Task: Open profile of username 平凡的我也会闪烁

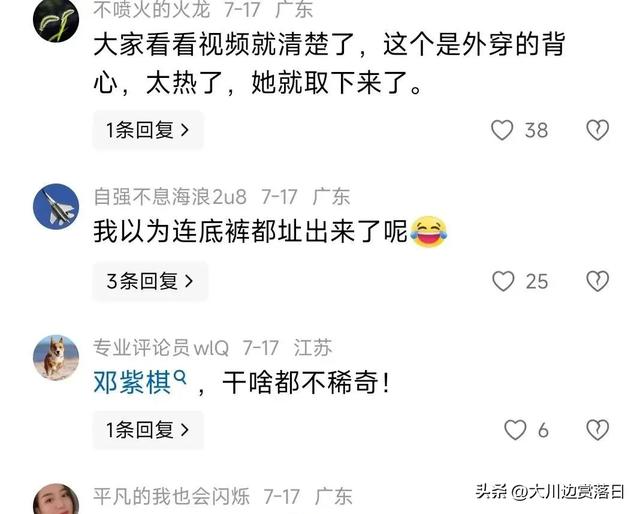Action: [171, 496]
